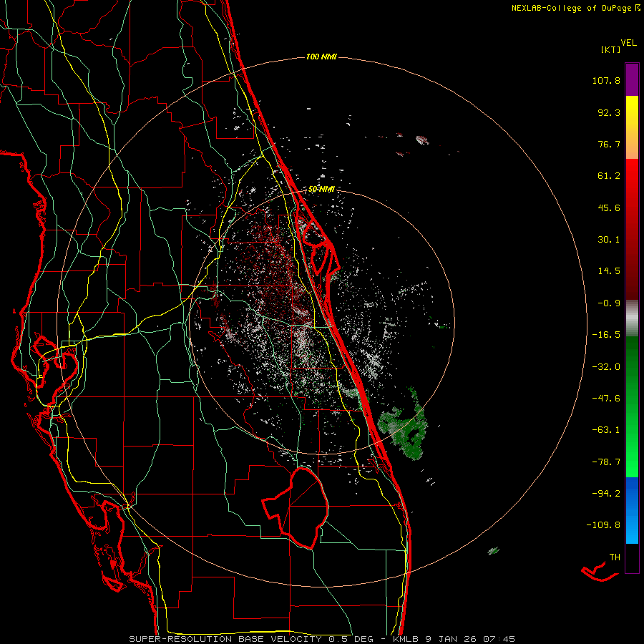Select the -94.2 value on velocity scale

tap(606, 493)
